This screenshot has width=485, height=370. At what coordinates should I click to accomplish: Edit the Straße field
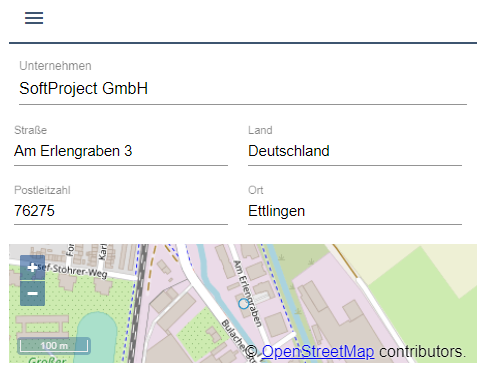coord(121,151)
